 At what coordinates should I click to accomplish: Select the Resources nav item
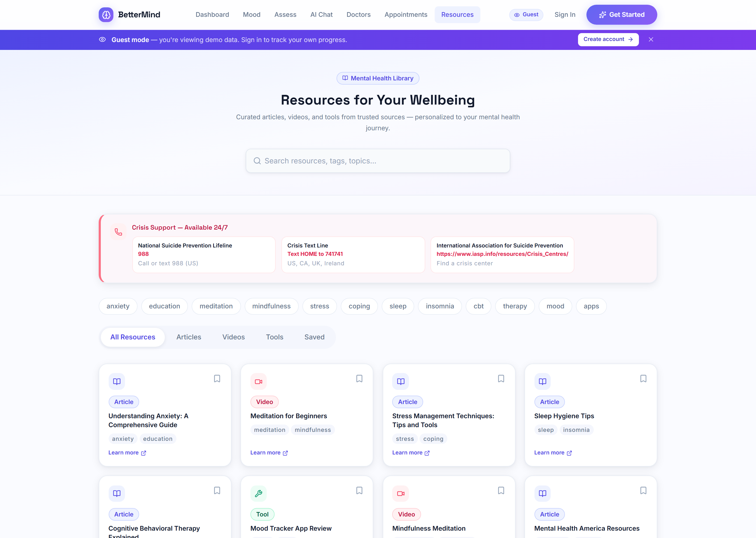[457, 14]
